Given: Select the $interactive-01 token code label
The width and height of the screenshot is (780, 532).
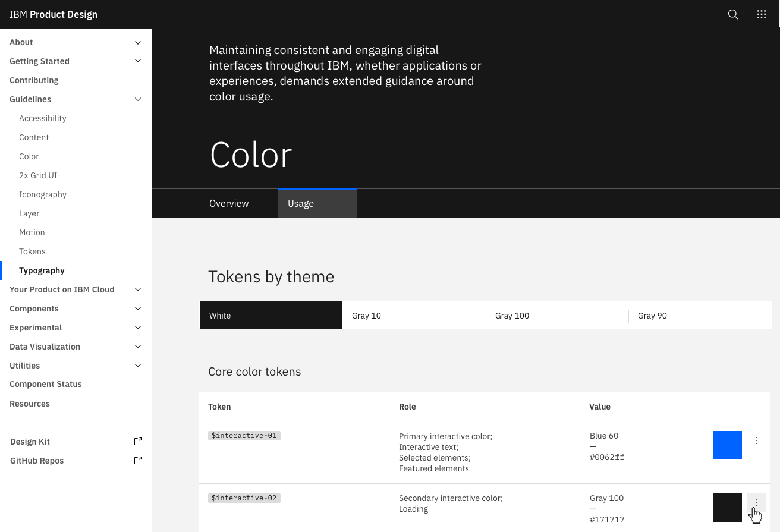Looking at the screenshot, I should (x=244, y=435).
